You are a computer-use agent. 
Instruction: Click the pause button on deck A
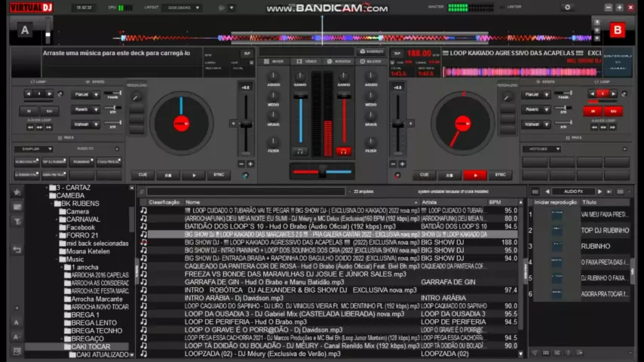pos(168,175)
